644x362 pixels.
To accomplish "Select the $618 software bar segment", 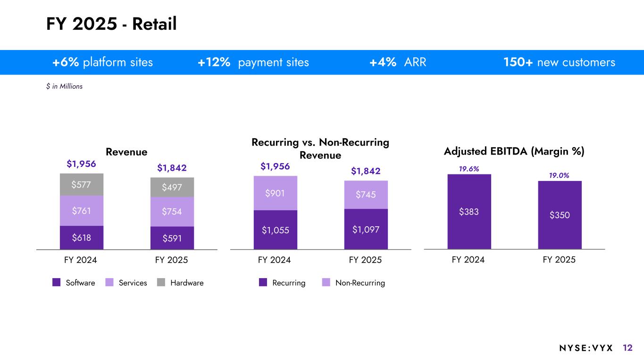I will (82, 237).
